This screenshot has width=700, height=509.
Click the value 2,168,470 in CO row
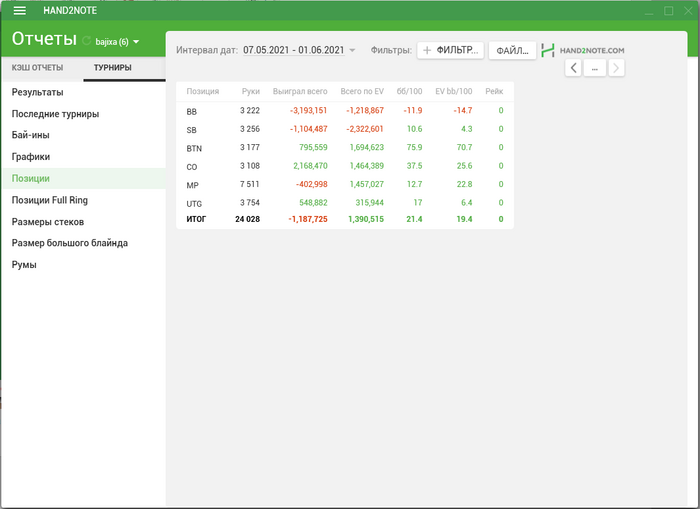point(310,166)
